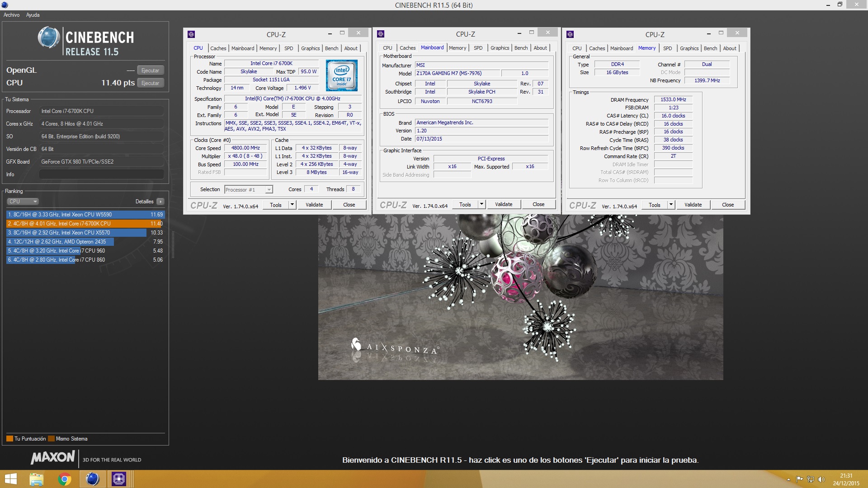Click the Core Speed 4800.00 MHz value

pyautogui.click(x=245, y=148)
